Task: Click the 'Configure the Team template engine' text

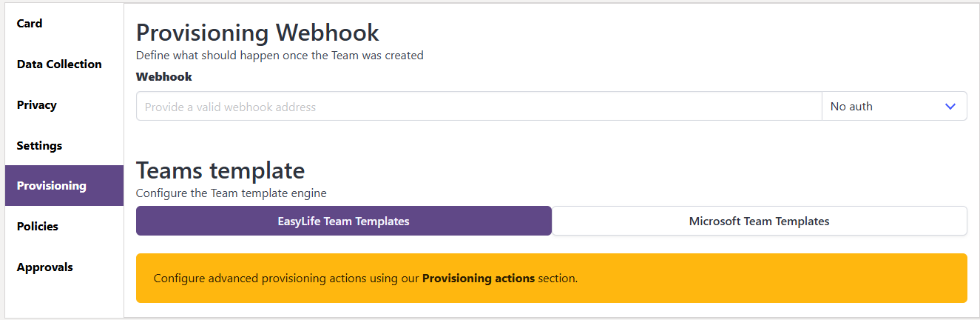Action: click(x=232, y=193)
